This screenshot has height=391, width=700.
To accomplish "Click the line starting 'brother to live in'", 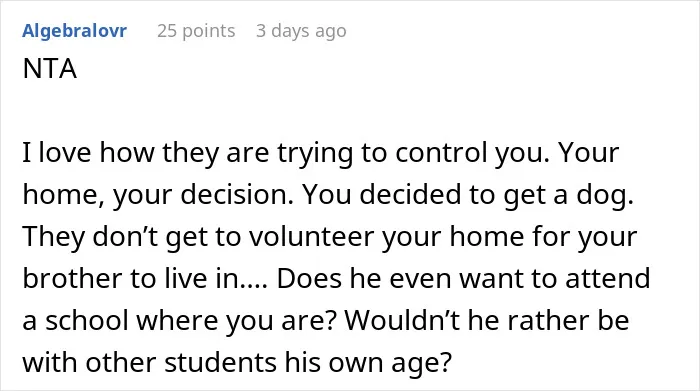I will pos(336,279).
